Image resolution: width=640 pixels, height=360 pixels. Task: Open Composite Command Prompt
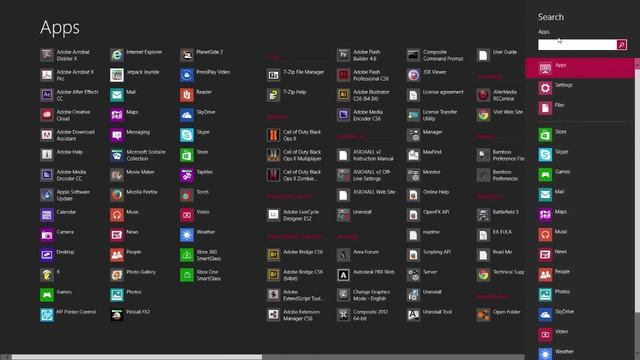point(435,55)
